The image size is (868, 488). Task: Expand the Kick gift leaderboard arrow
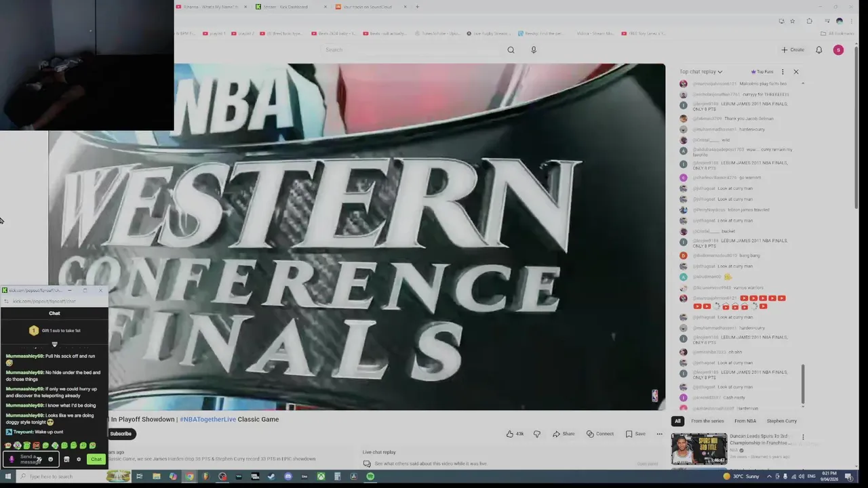point(54,344)
